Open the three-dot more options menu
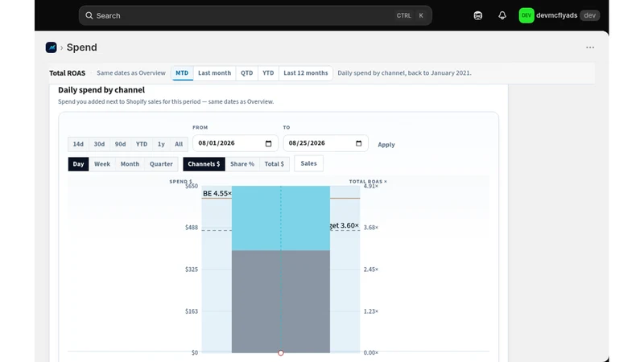 coord(590,47)
